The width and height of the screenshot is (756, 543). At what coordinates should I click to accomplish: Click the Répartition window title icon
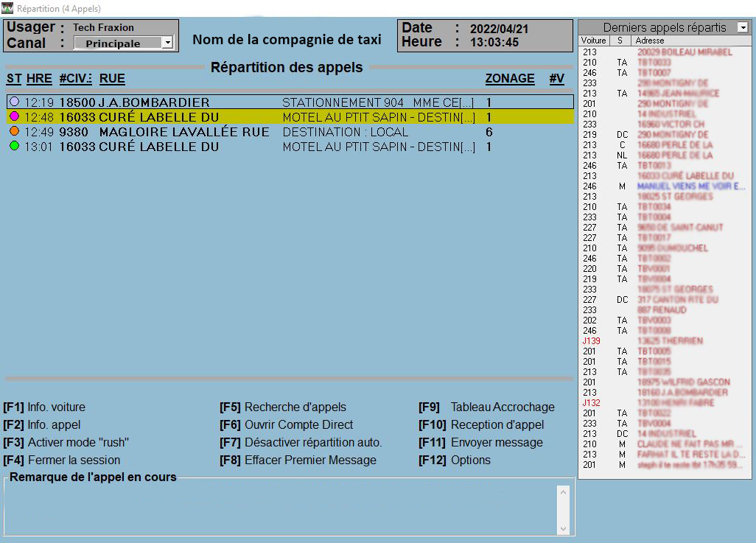[7, 7]
